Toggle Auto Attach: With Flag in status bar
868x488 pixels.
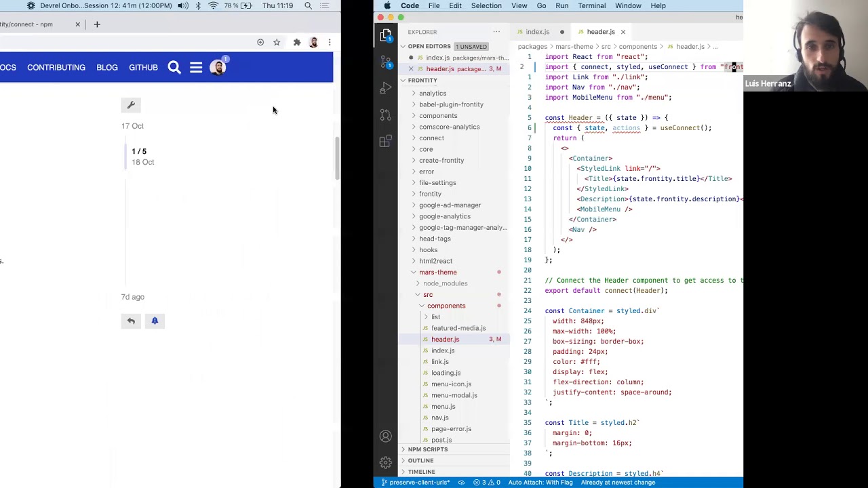click(x=540, y=483)
